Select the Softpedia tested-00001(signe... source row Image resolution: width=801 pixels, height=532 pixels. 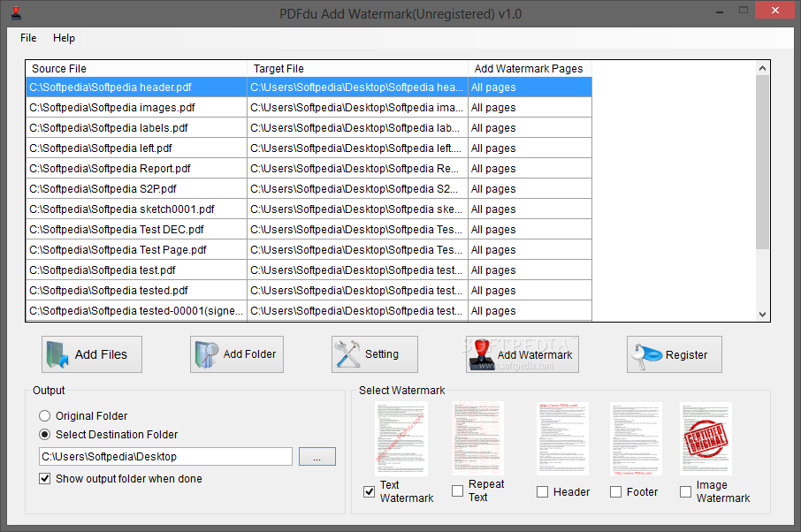(136, 311)
